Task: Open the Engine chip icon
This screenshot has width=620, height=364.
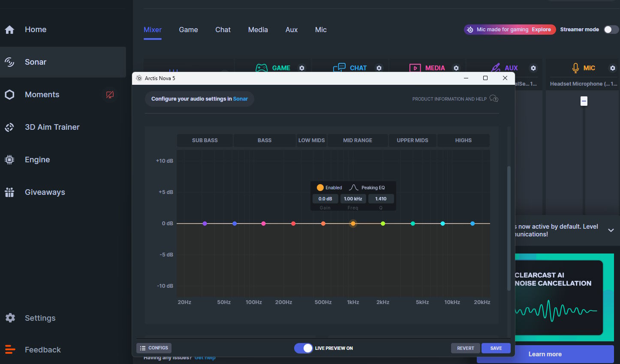Action: [9, 160]
